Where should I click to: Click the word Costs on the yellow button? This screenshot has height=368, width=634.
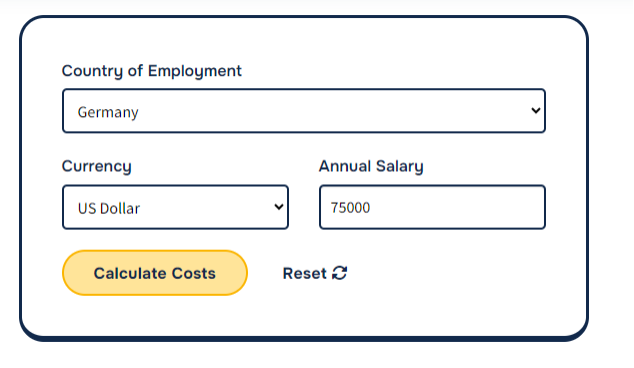pos(194,273)
